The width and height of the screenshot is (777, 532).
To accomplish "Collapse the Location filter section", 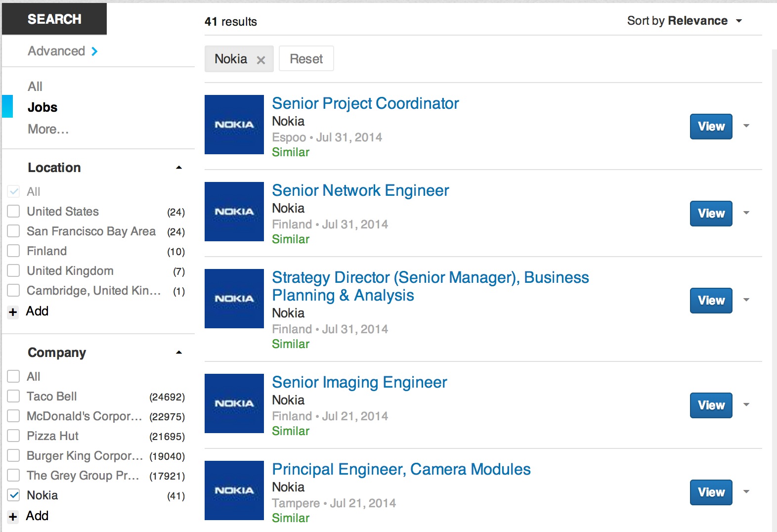I will (x=179, y=168).
